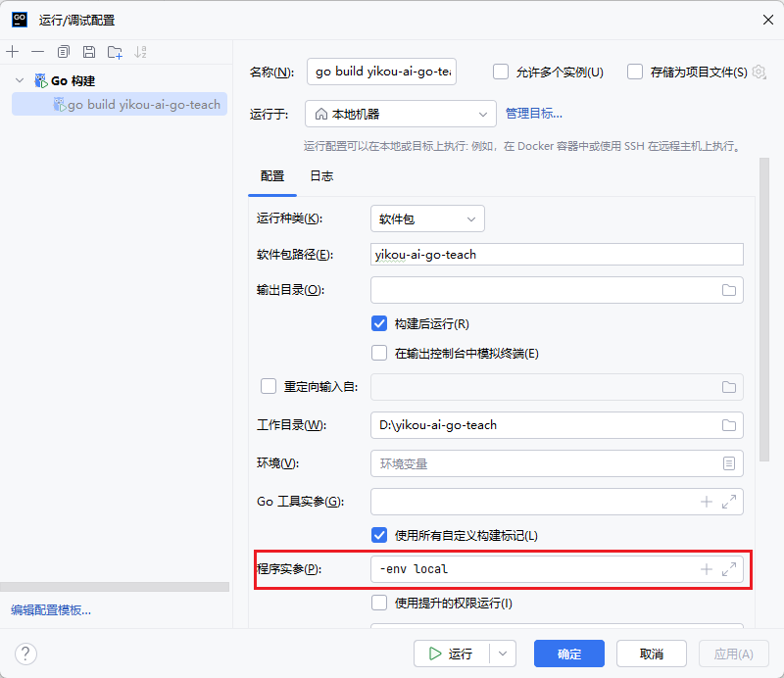Image resolution: width=784 pixels, height=678 pixels.
Task: Click the vertical scrollbar of the settings panel
Action: 764,310
